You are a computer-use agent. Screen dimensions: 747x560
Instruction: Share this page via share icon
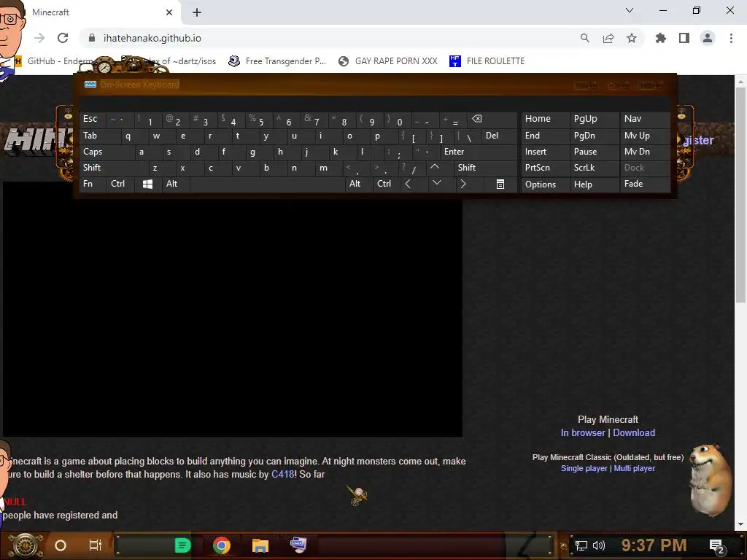point(608,38)
